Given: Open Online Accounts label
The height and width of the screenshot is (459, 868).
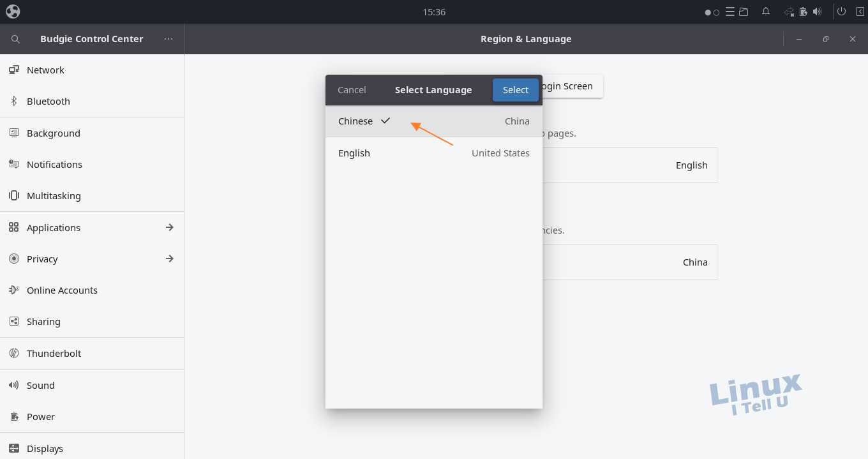Looking at the screenshot, I should [62, 290].
